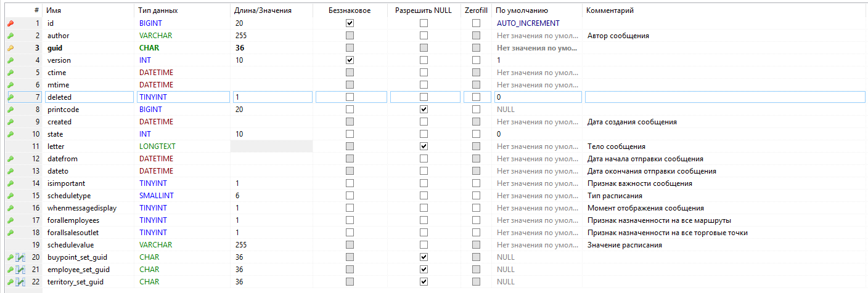Open data type dropdown for deleted TINYINT
This screenshot has width=868, height=293.
click(183, 97)
